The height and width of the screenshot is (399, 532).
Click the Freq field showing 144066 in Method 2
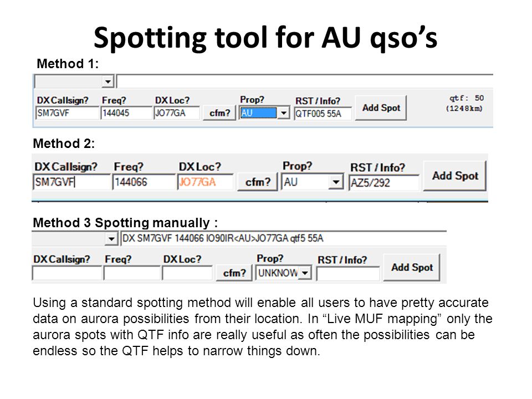coord(144,182)
